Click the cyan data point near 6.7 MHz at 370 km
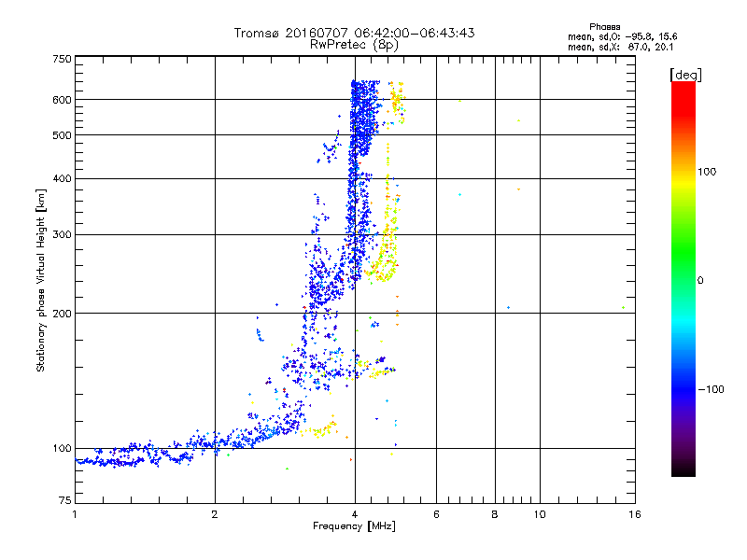The image size is (747, 560). click(x=459, y=195)
